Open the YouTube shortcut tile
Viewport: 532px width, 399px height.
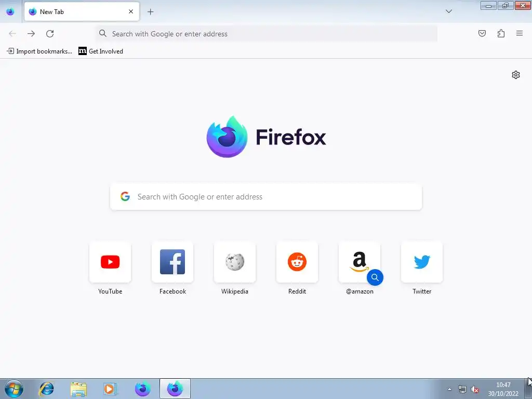[110, 262]
